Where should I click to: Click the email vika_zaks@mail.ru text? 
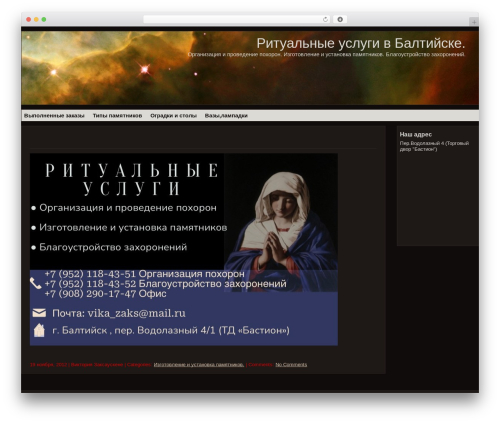pos(136,313)
